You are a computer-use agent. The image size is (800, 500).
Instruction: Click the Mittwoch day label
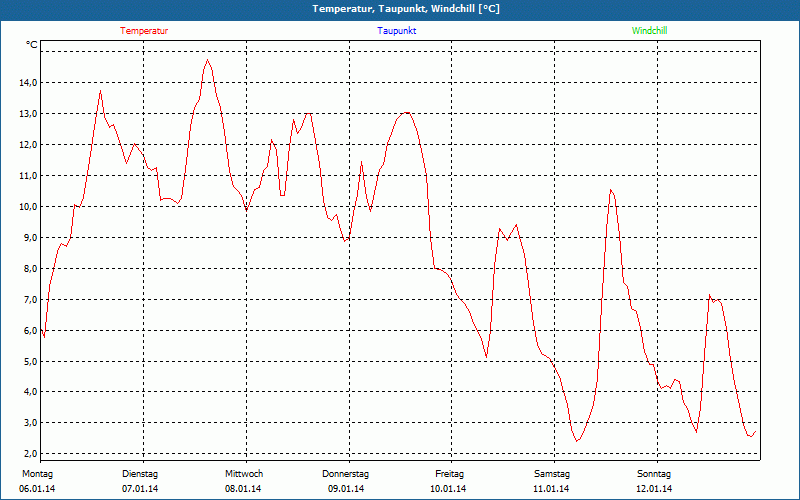coord(244,474)
